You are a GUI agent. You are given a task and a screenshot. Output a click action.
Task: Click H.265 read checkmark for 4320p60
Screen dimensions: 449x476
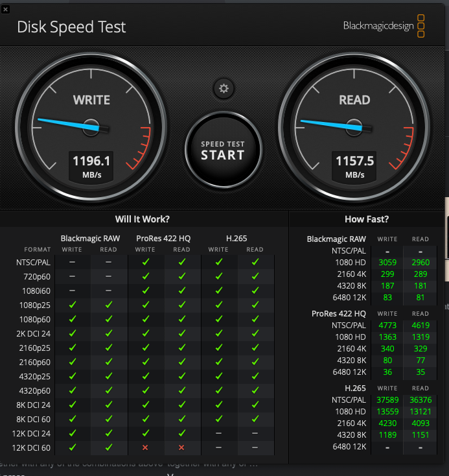pos(255,390)
